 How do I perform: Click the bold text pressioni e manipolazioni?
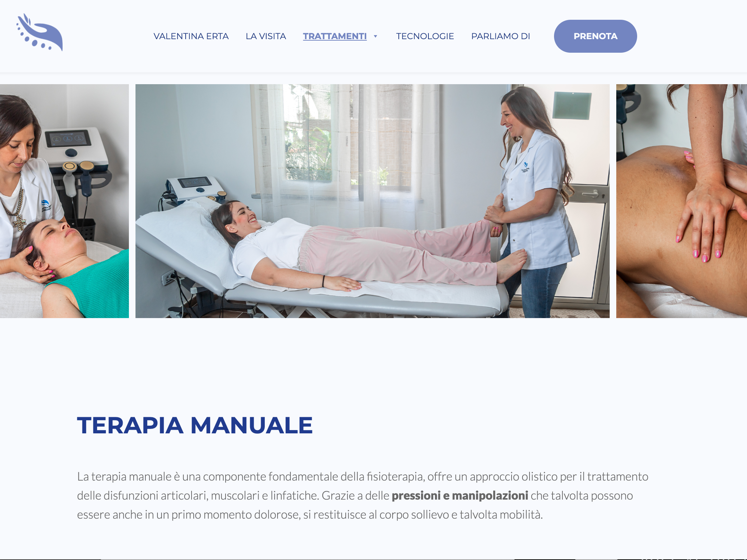pyautogui.click(x=460, y=496)
